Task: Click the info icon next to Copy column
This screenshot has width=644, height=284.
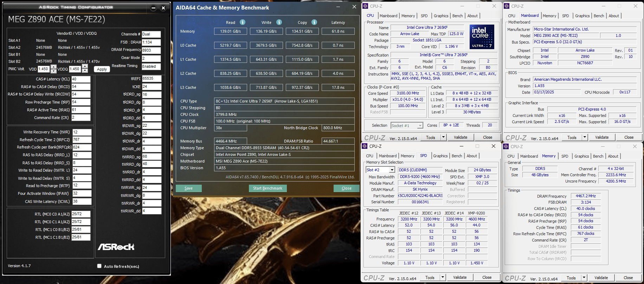Action: (314, 22)
